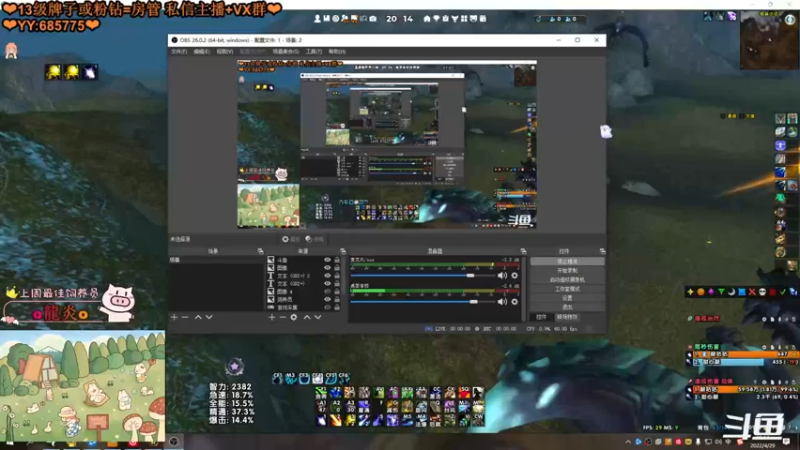Toggle the lock on the 图像 4 source
This screenshot has width=800, height=450.
[x=337, y=291]
